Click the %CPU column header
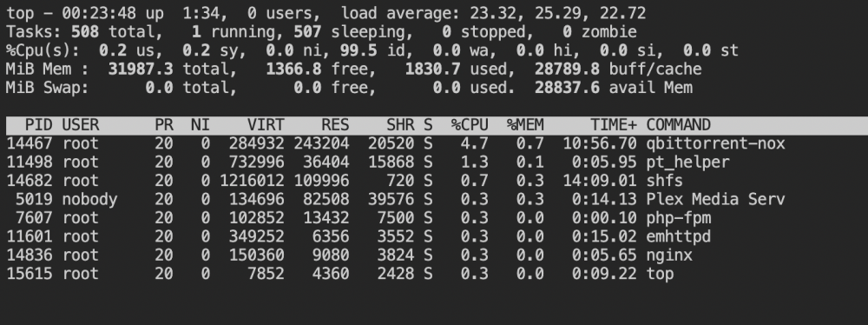 click(470, 125)
